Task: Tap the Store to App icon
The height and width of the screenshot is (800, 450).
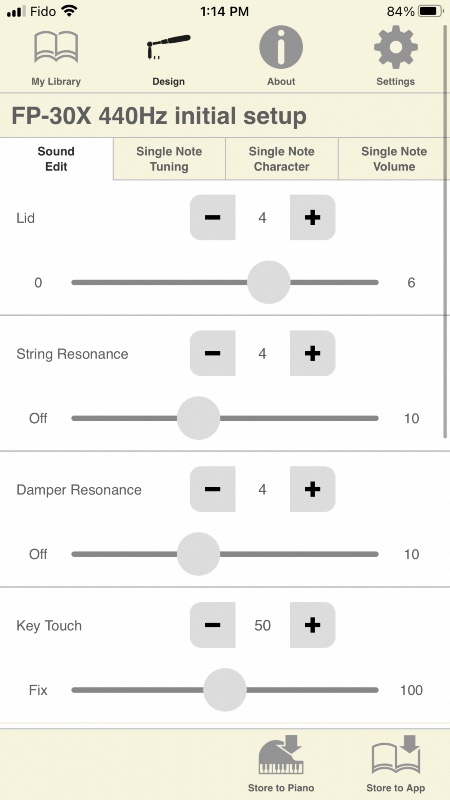Action: tap(395, 755)
